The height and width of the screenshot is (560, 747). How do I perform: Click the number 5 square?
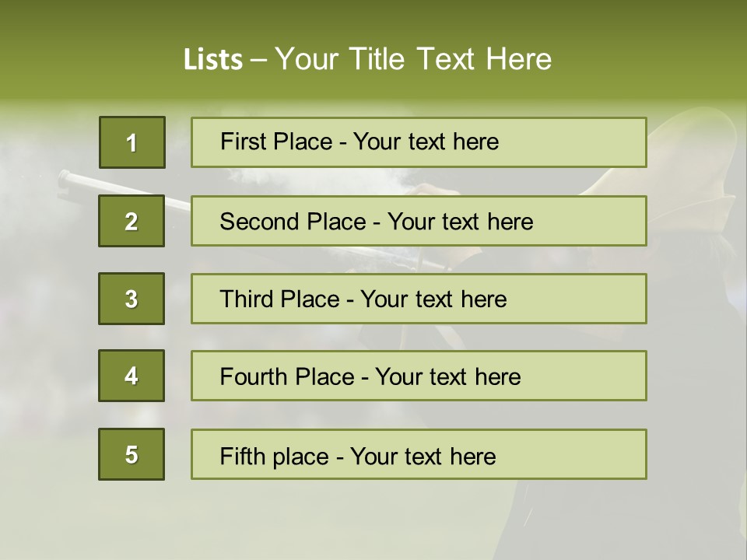[x=132, y=454]
